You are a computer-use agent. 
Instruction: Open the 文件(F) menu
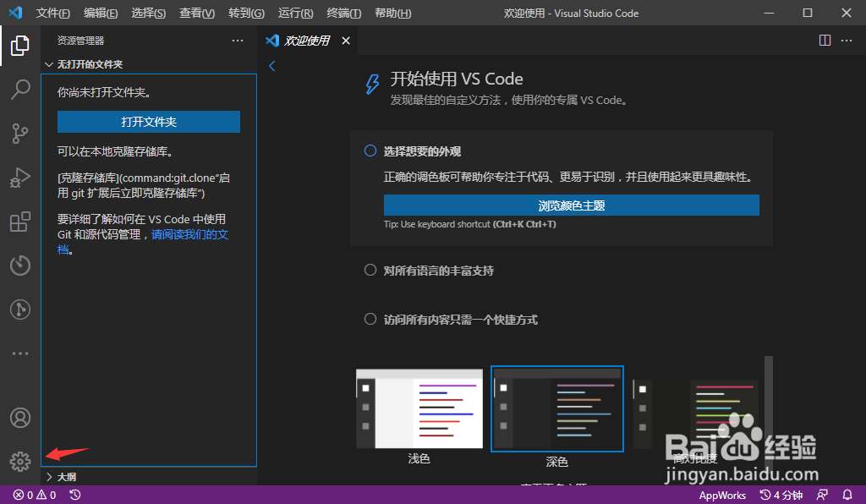(52, 13)
